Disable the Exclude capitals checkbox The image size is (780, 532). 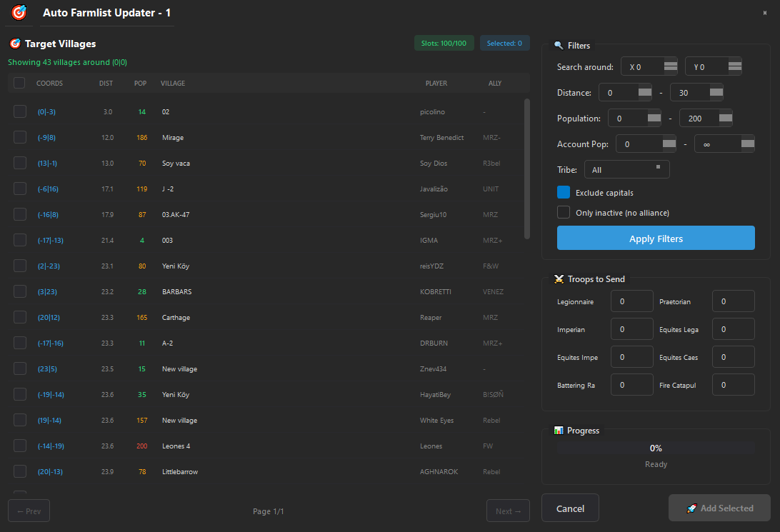point(563,192)
